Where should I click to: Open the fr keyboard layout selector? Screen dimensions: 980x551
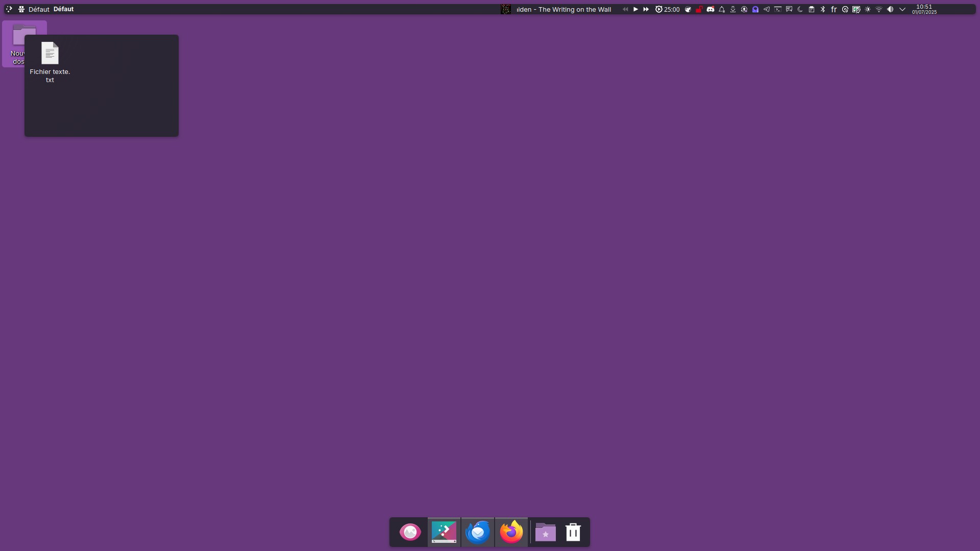click(x=834, y=9)
